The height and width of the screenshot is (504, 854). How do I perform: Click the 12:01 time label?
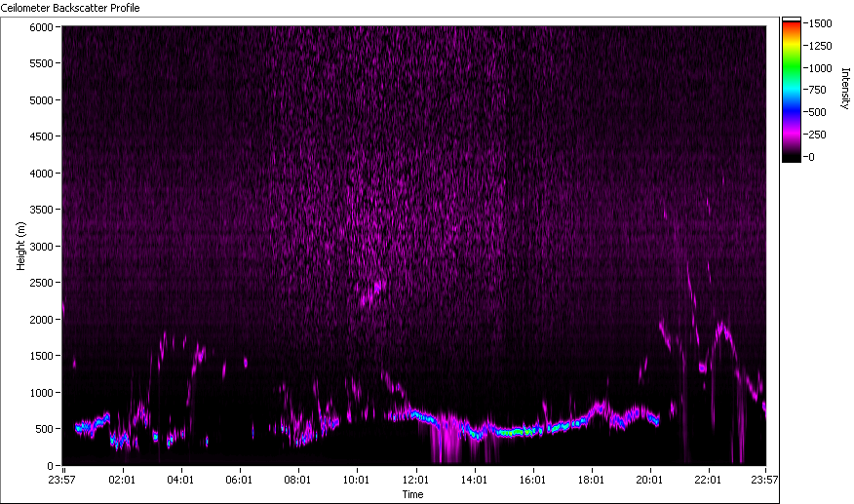pos(415,480)
